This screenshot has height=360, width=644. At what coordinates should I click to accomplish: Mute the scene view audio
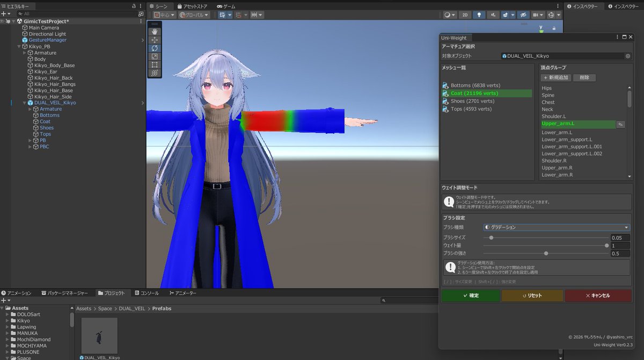tap(493, 15)
